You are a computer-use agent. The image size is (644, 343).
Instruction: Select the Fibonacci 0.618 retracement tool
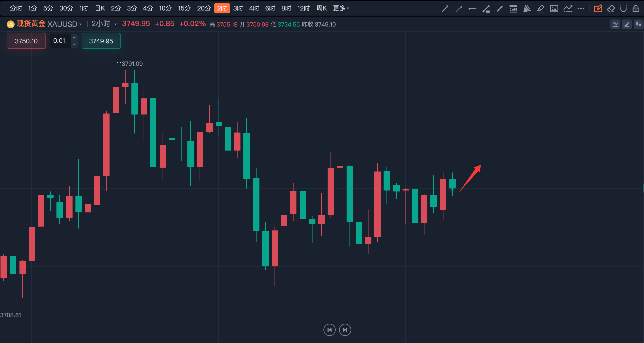(513, 9)
